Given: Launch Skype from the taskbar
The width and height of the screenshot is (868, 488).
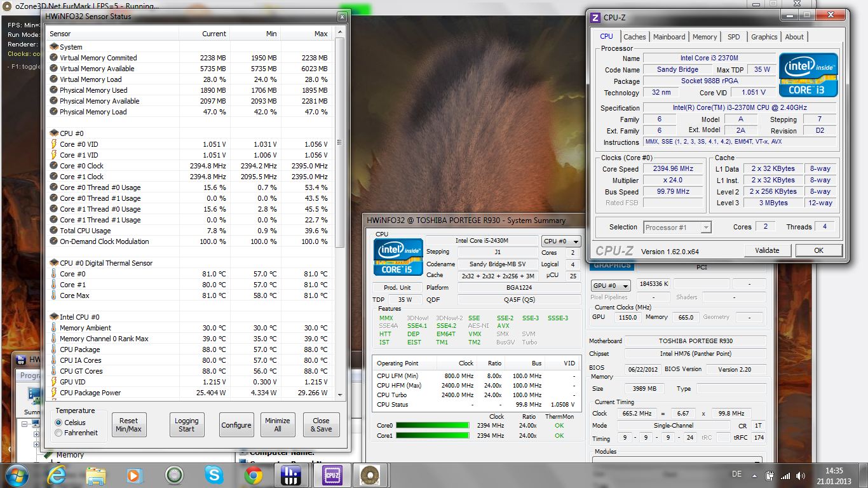Looking at the screenshot, I should click(x=214, y=475).
